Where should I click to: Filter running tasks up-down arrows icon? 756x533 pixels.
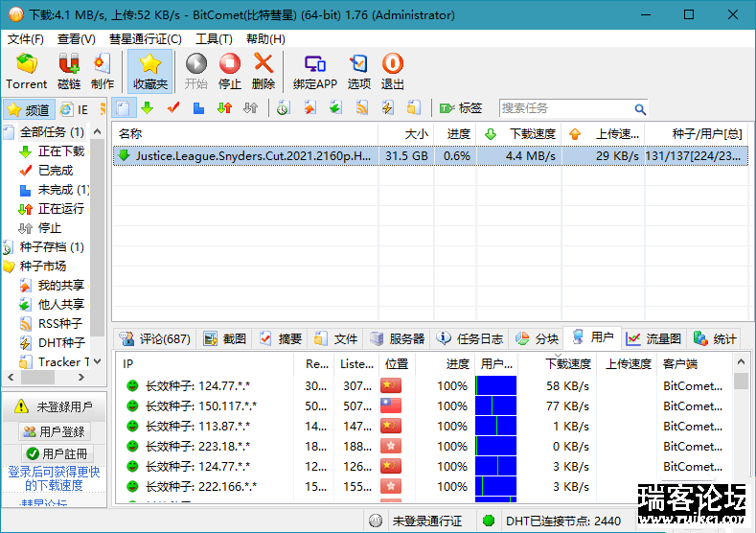(x=224, y=108)
